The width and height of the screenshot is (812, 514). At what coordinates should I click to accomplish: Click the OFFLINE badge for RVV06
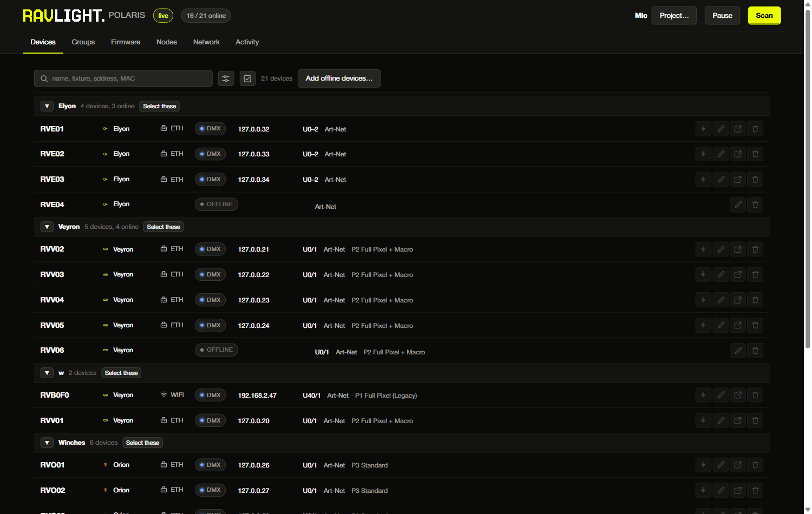coord(217,350)
